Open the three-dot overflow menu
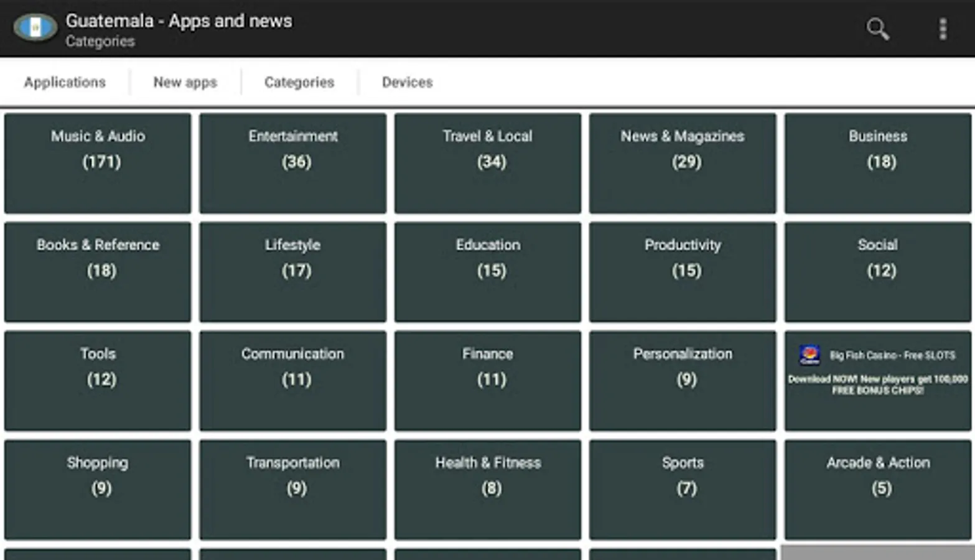Viewport: 975px width, 560px height. 943,29
